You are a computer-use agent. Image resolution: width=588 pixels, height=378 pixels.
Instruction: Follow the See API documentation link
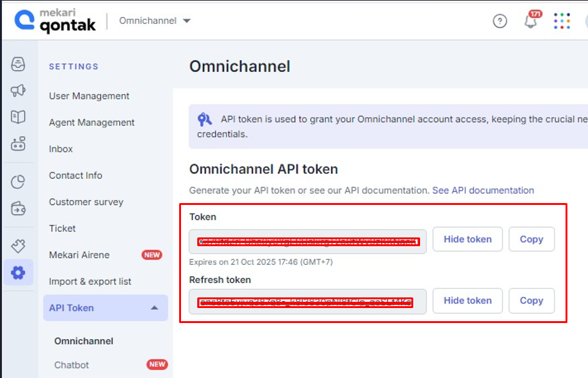483,191
